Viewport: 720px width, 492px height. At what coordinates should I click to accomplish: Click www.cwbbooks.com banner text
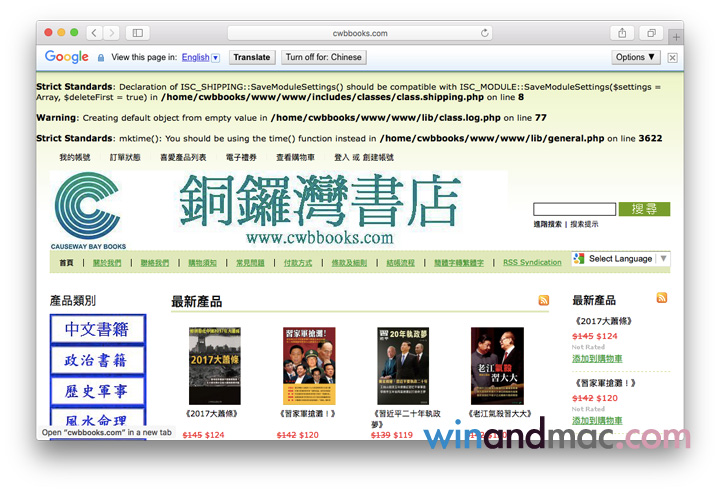[x=320, y=238]
